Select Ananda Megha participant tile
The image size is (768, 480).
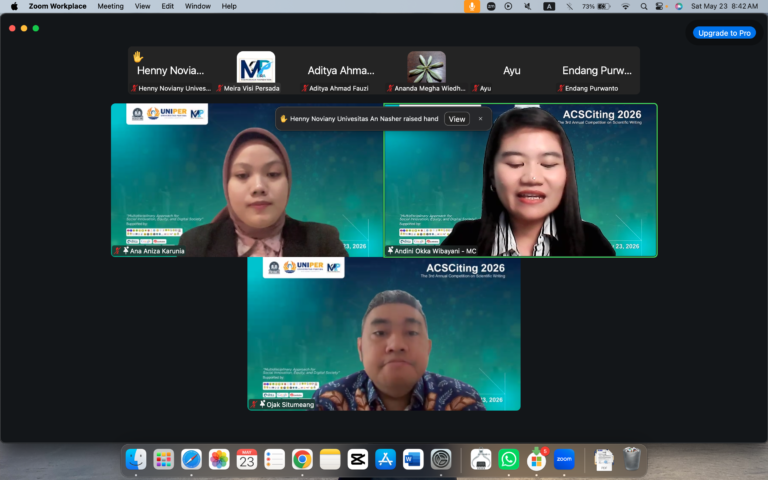coord(426,71)
